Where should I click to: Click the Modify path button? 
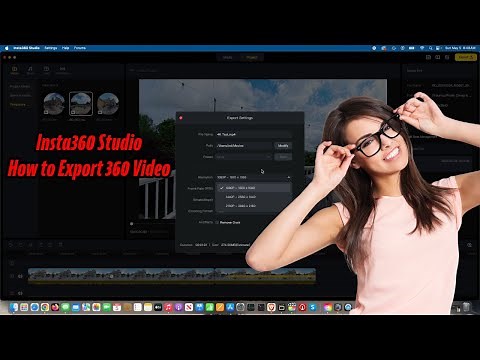coord(283,146)
